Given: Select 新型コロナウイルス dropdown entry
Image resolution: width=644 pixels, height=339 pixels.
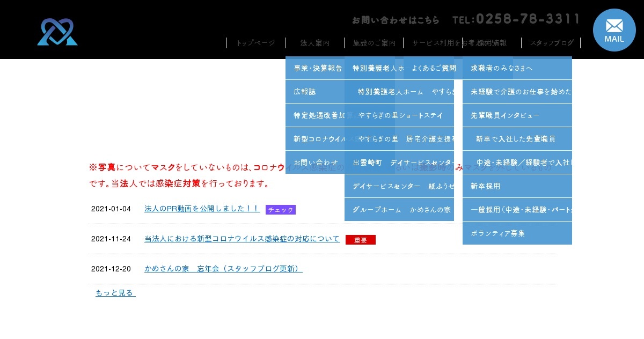Looking at the screenshot, I should 315,139.
